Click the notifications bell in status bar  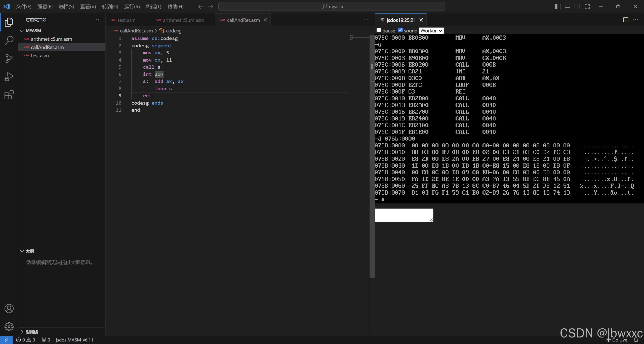pos(636,340)
